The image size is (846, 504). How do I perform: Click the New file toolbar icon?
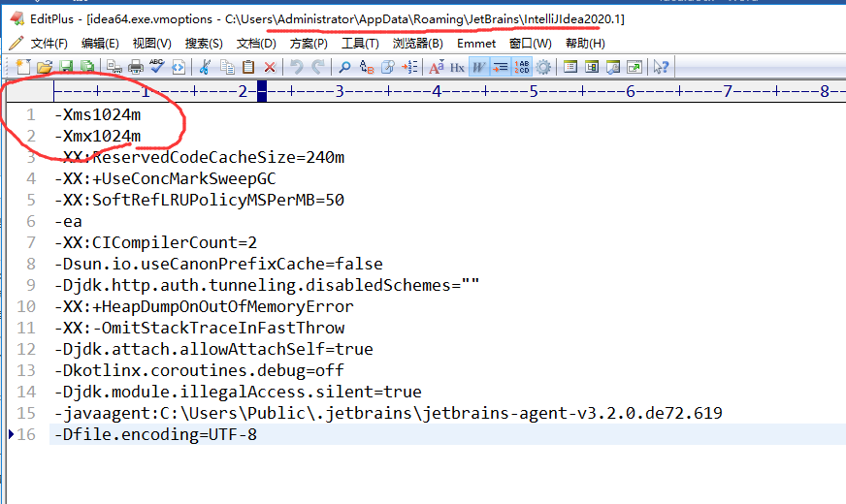coord(23,67)
